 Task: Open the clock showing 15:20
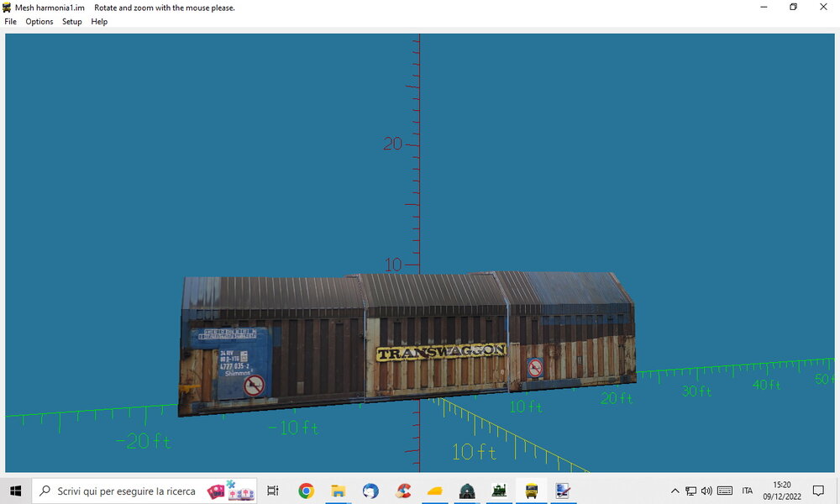(x=782, y=491)
